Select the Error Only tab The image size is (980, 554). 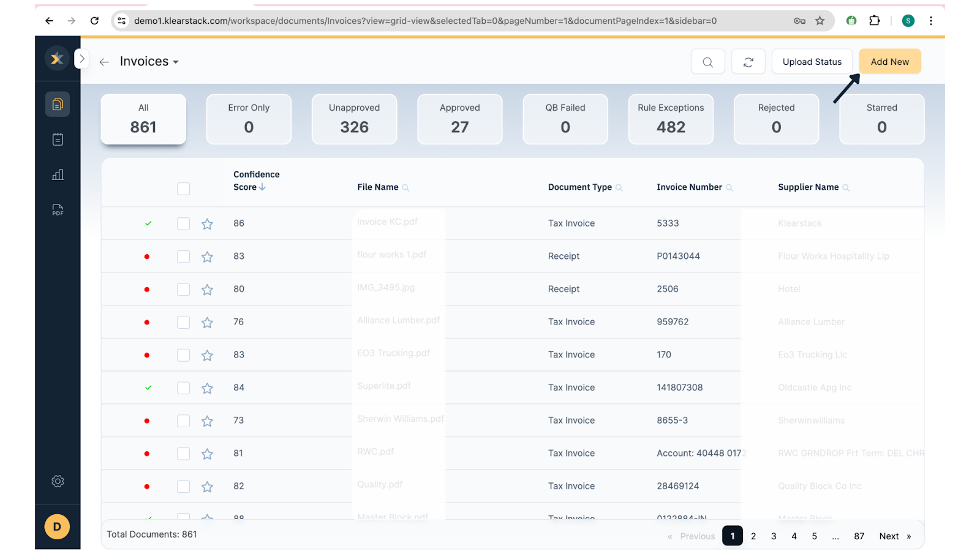pyautogui.click(x=249, y=119)
